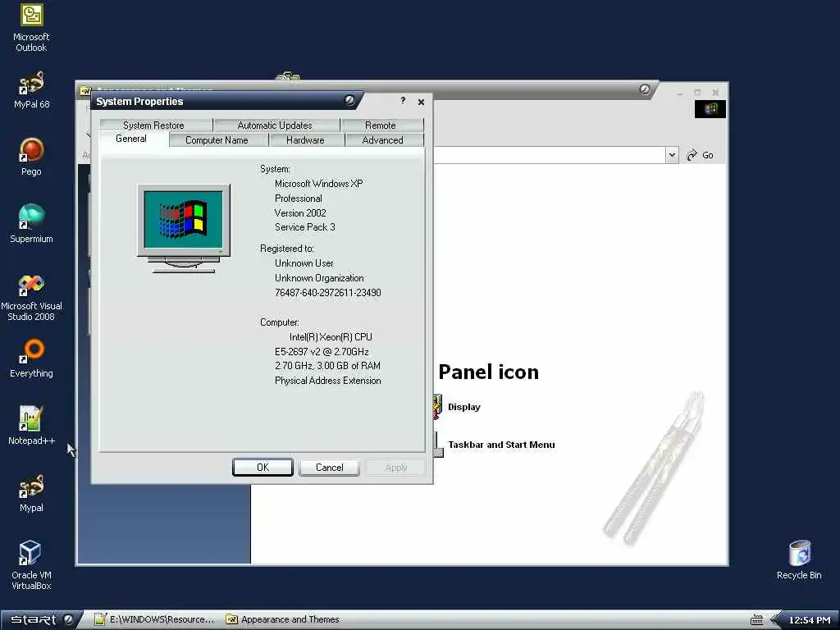Viewport: 840px width, 630px height.
Task: Select the Notepad++ desktop shortcut
Action: tap(31, 426)
